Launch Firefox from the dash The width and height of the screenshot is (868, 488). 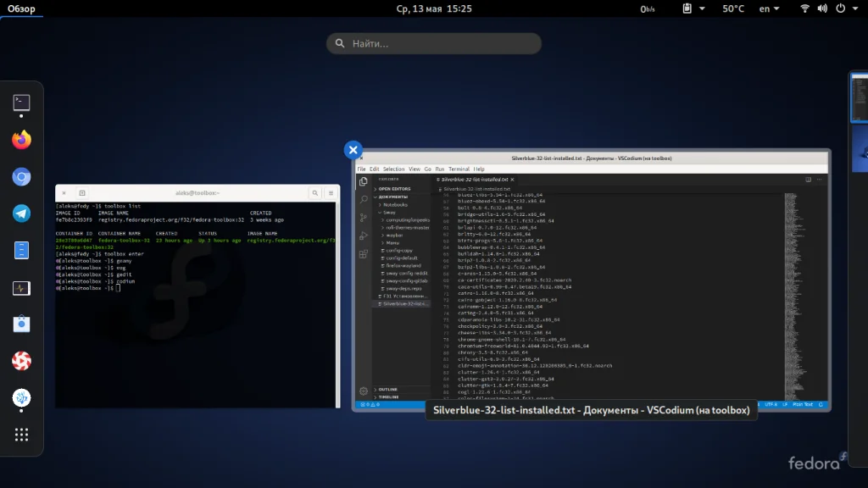[21, 140]
